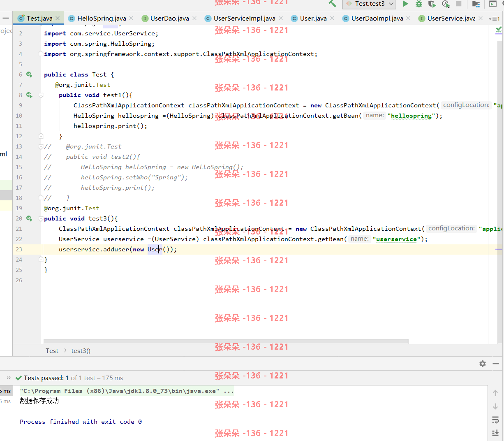This screenshot has height=441, width=504.
Task: Click the Profile run clock icon
Action: [x=446, y=4]
